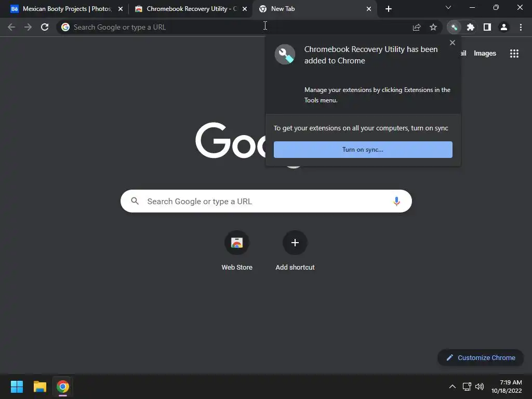Reload the current page
Screen dimensions: 532x399
[x=45, y=27]
